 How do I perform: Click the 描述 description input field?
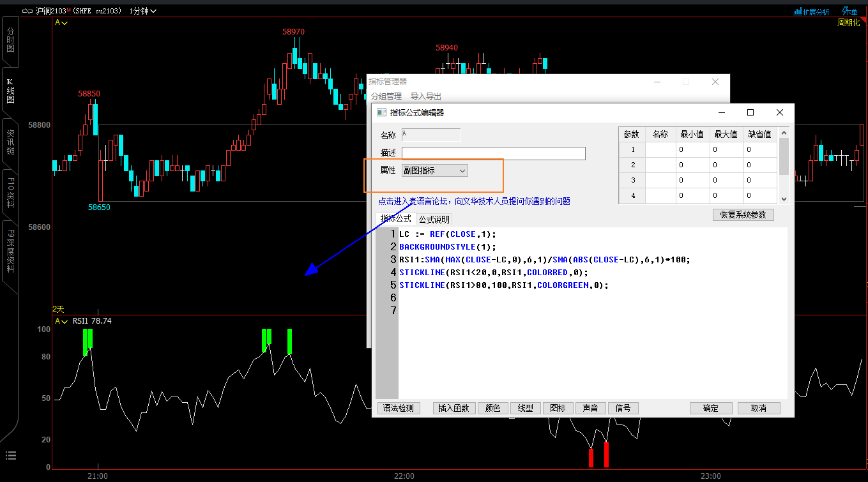494,153
